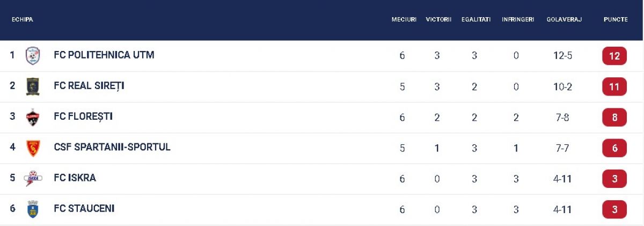Click the FC Politehnica UTM team crest
Viewport: 644px width, 226px height.
point(33,55)
